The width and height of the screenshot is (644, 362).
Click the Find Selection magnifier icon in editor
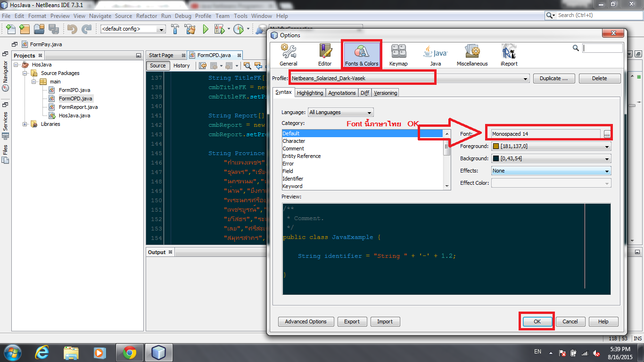(247, 66)
